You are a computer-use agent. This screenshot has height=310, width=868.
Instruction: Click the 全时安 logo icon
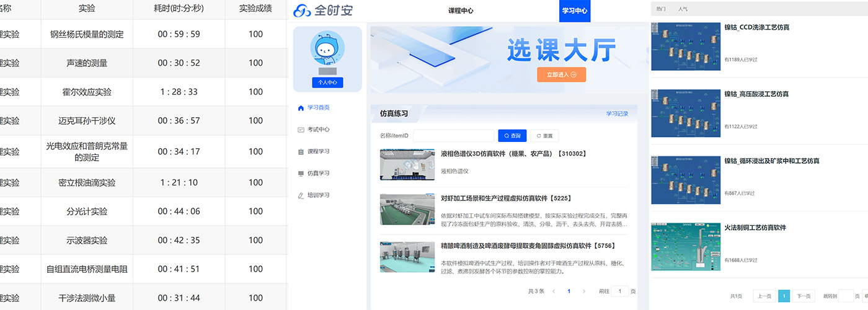coord(302,11)
